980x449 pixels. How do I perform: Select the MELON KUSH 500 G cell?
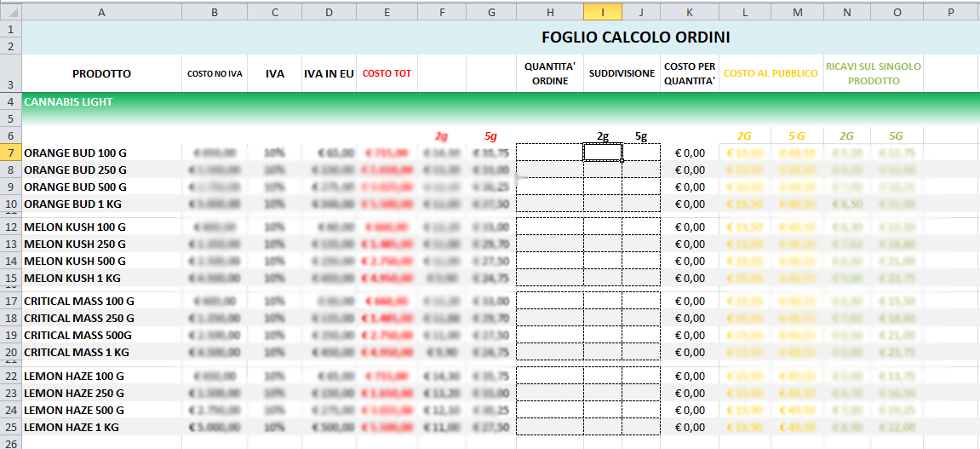(102, 261)
